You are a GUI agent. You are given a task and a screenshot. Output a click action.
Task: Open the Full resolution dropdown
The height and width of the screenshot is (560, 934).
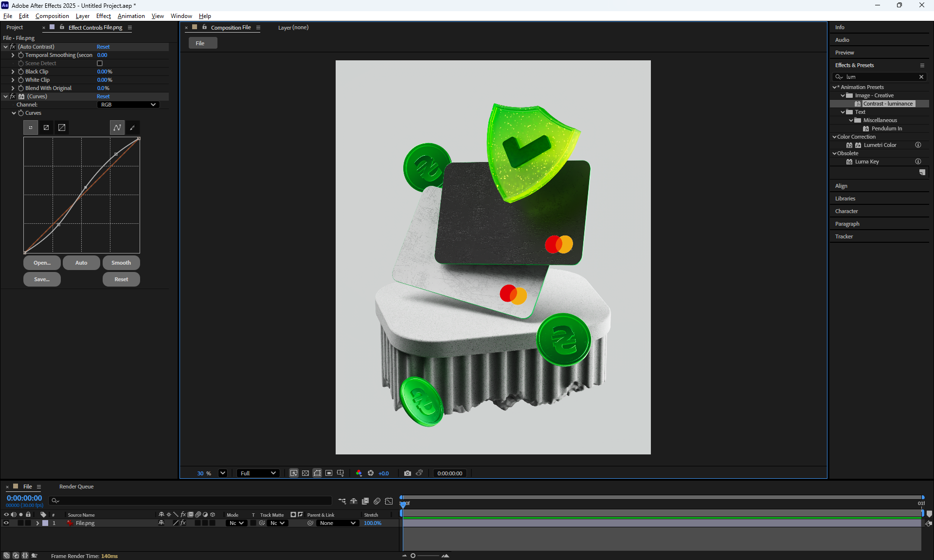(258, 473)
